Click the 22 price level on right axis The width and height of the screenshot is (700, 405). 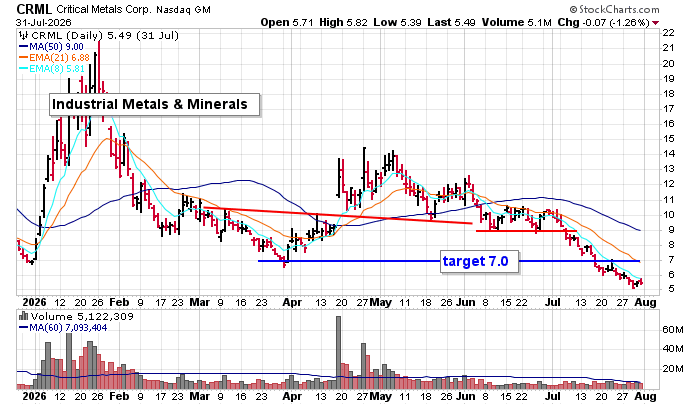(x=668, y=33)
